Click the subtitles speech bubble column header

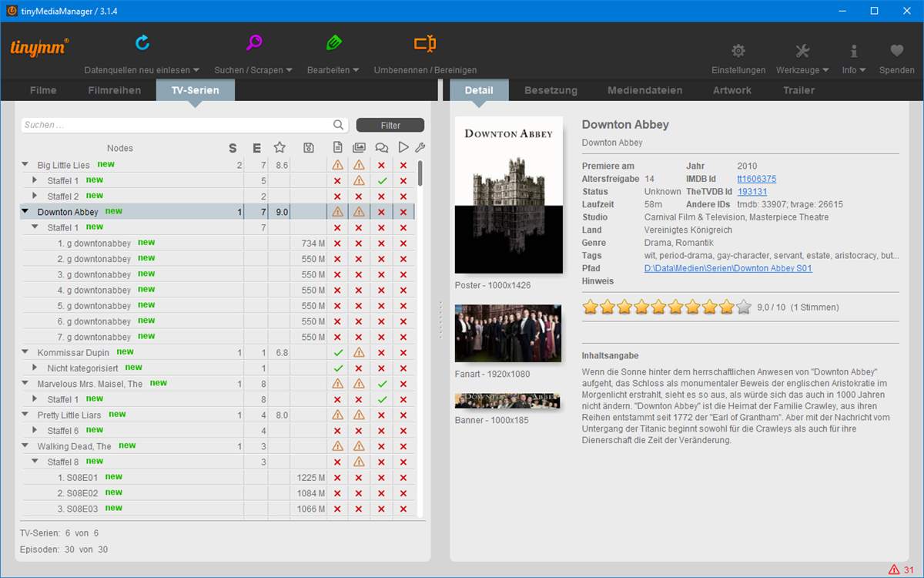point(381,148)
